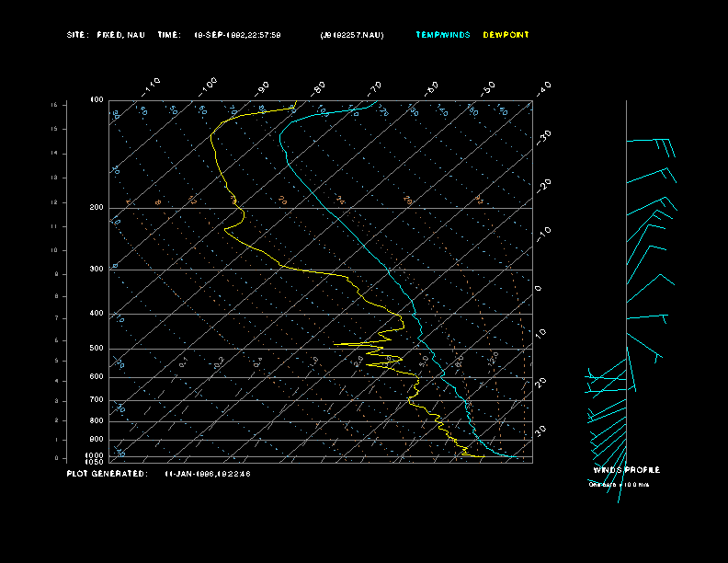Click the -40 temperature axis label
The width and height of the screenshot is (728, 563).
coord(542,87)
